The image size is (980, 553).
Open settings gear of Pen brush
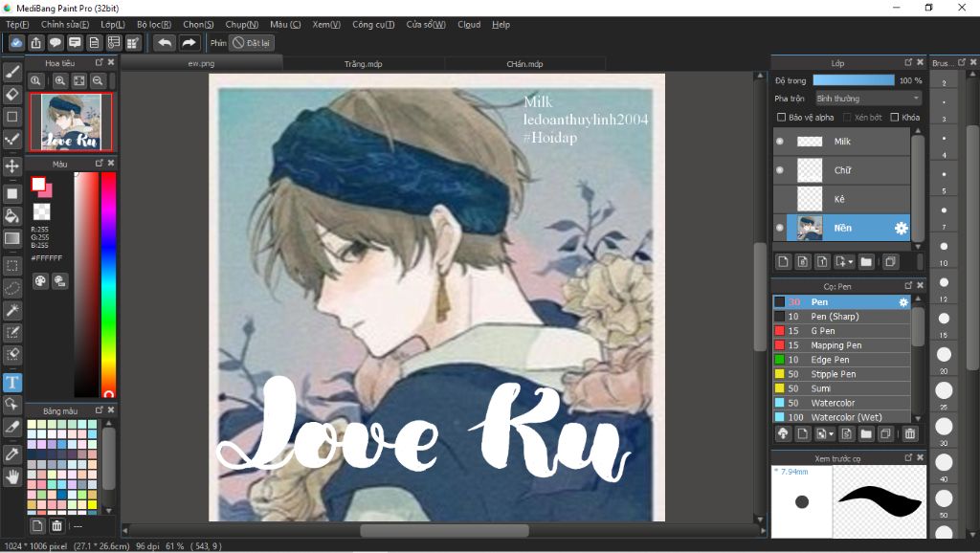(x=903, y=301)
